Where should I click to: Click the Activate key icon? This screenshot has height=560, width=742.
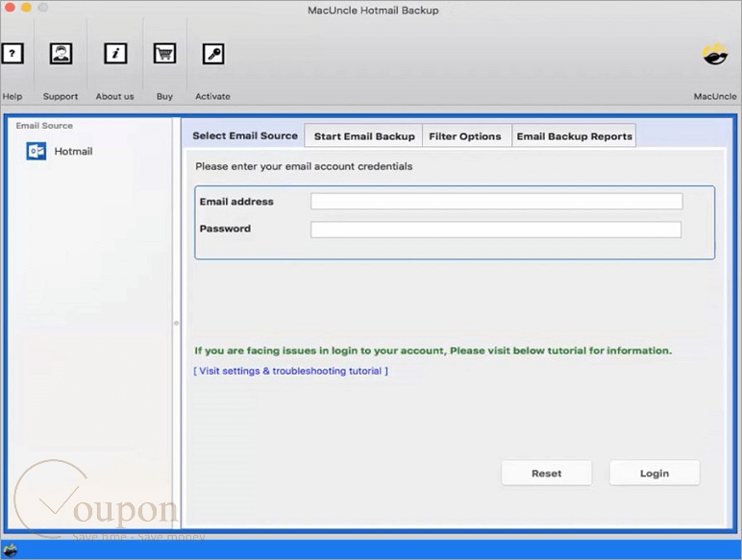pyautogui.click(x=213, y=54)
